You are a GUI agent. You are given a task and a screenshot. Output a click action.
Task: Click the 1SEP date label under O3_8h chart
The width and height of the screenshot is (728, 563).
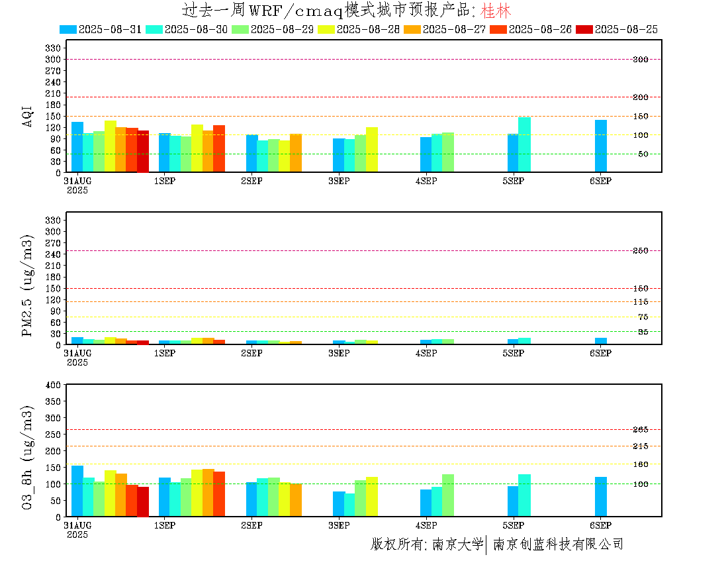pyautogui.click(x=165, y=525)
